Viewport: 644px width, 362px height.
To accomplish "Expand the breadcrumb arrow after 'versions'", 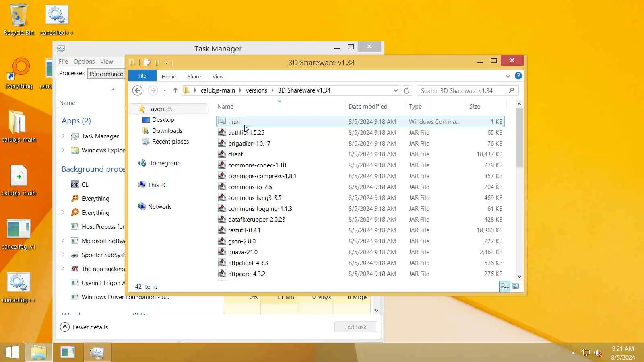I will pos(272,90).
